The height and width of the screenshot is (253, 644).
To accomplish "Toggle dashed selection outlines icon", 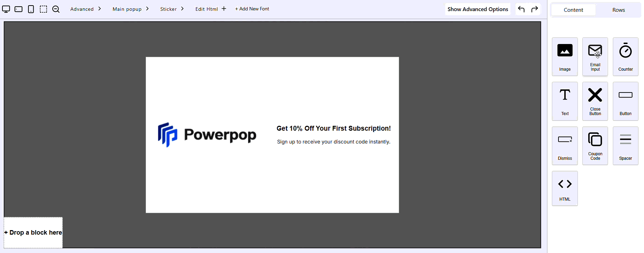I will (43, 9).
